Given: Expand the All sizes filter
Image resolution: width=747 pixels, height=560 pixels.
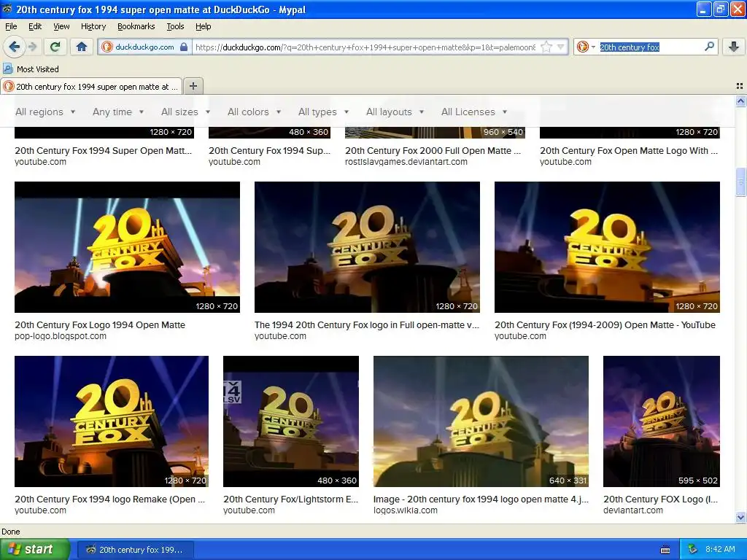Looking at the screenshot, I should tap(186, 112).
